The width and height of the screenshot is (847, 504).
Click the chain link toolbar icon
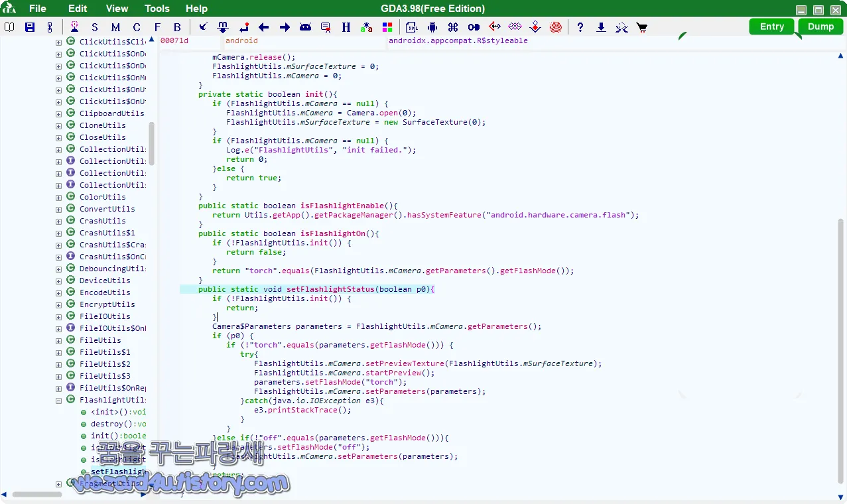click(50, 27)
